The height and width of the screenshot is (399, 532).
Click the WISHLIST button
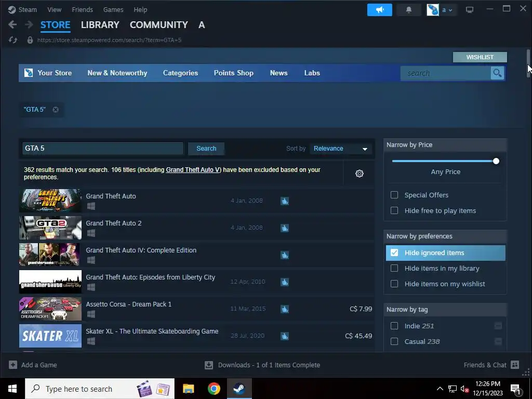tap(480, 57)
